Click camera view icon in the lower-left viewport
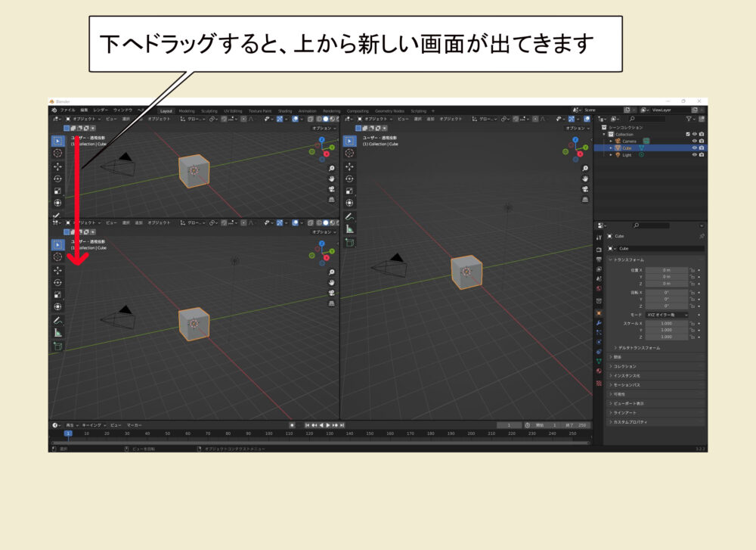 point(332,293)
